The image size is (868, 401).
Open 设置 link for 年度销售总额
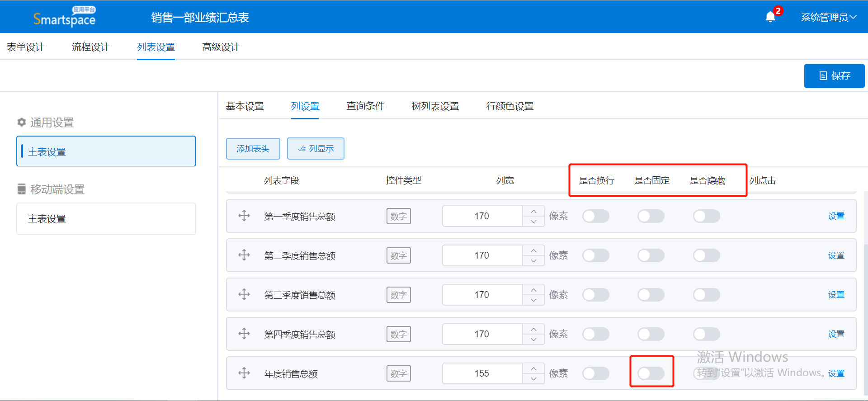point(836,373)
